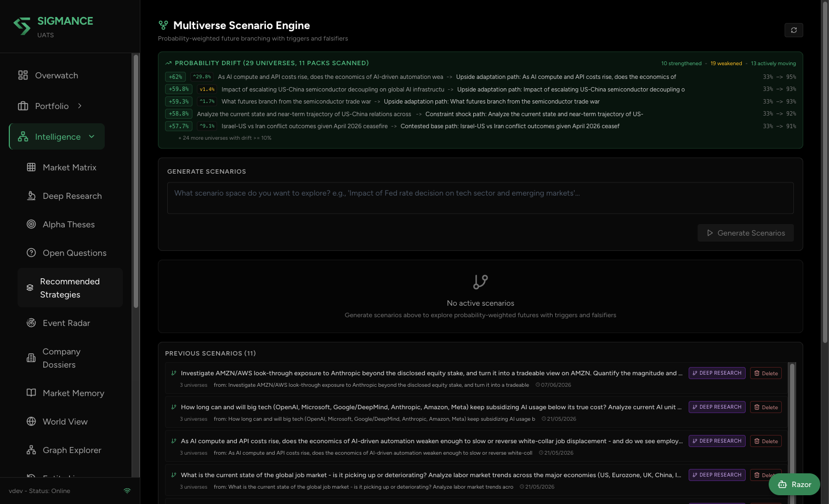Open Company Dossiers section
829x504 pixels.
[x=70, y=358]
